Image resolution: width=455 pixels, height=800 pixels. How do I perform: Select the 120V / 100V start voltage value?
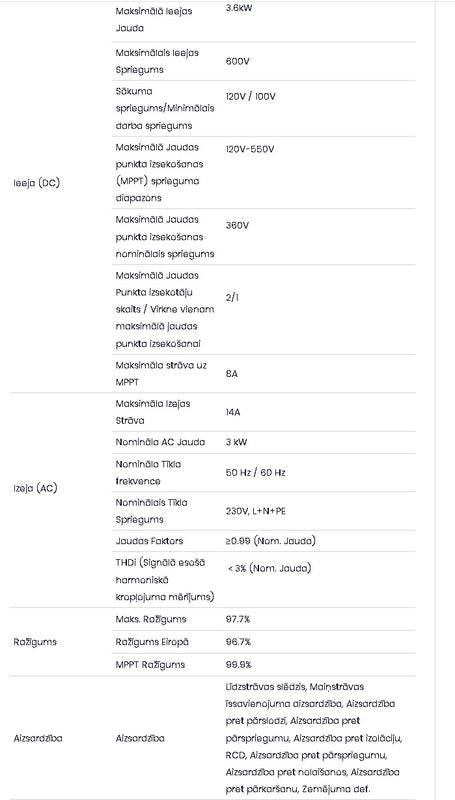(250, 96)
